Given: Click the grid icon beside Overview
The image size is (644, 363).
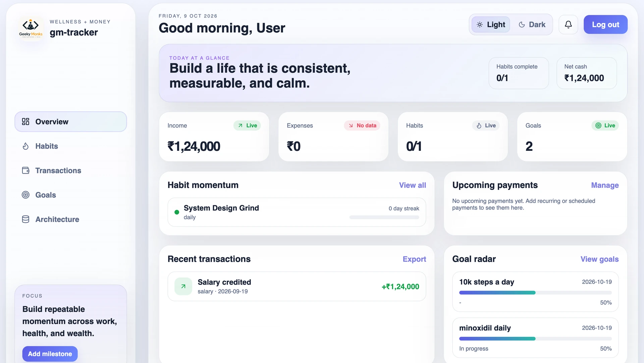Looking at the screenshot, I should coord(25,122).
